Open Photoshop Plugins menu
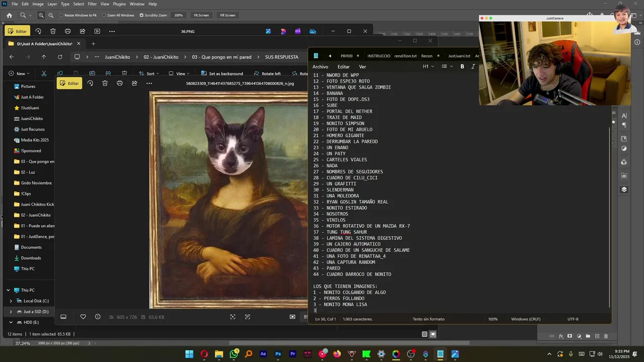644x362 pixels. (119, 4)
